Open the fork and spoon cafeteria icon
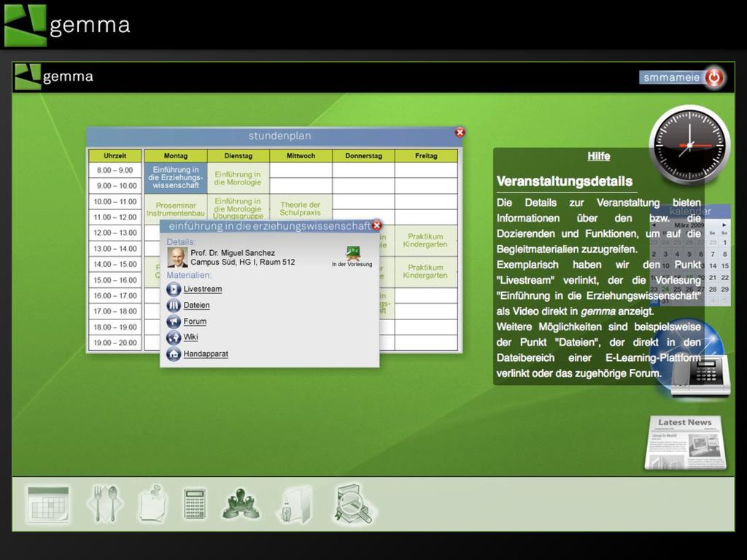747x560 pixels. tap(105, 503)
